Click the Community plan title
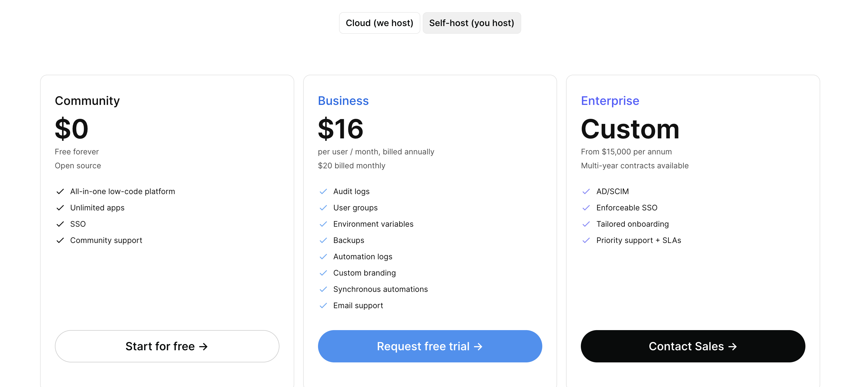Image resolution: width=868 pixels, height=387 pixels. coord(87,101)
